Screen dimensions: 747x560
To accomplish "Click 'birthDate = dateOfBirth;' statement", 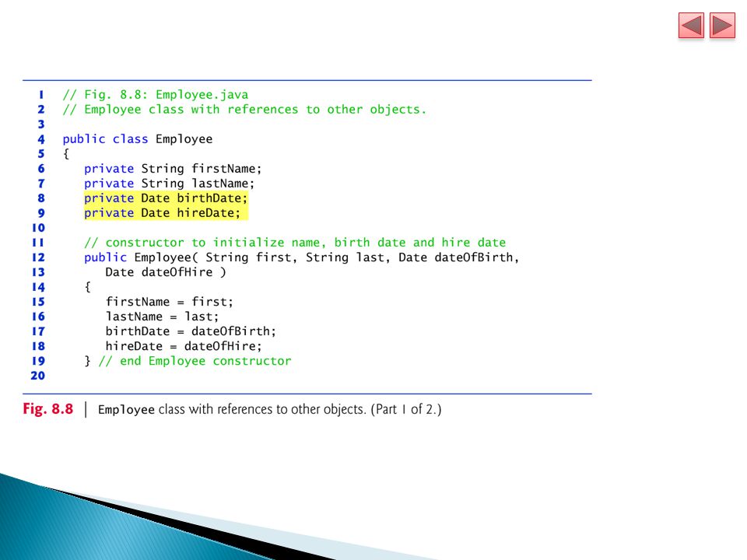I will [191, 331].
